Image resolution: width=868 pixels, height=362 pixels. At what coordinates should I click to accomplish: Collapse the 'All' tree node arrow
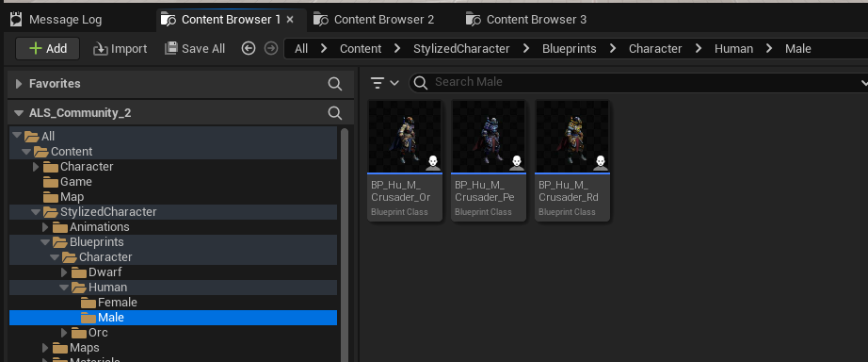[18, 136]
